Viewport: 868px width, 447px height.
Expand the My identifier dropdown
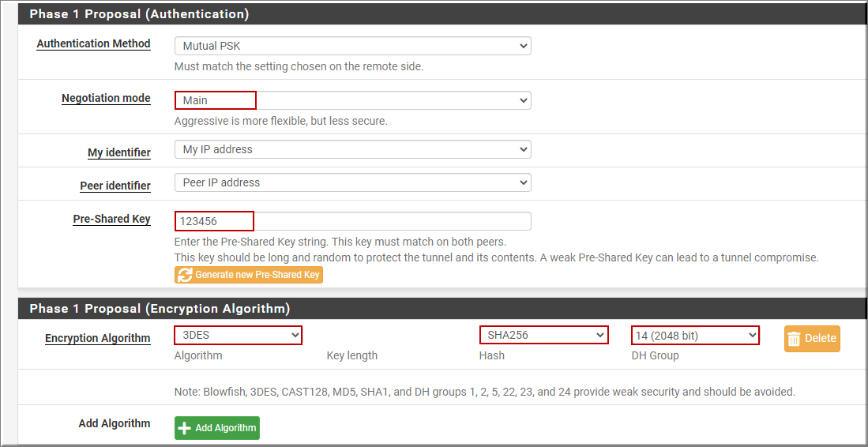click(352, 149)
